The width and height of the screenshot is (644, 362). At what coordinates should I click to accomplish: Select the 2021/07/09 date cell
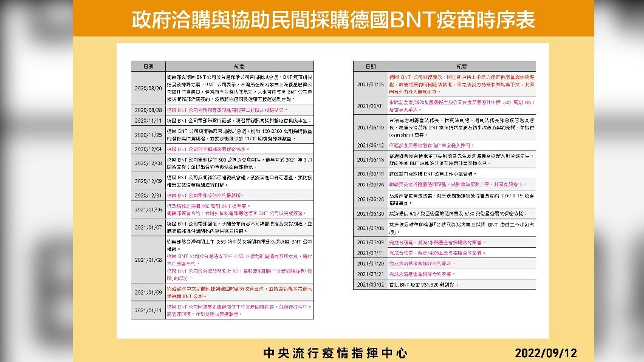pos(370,242)
